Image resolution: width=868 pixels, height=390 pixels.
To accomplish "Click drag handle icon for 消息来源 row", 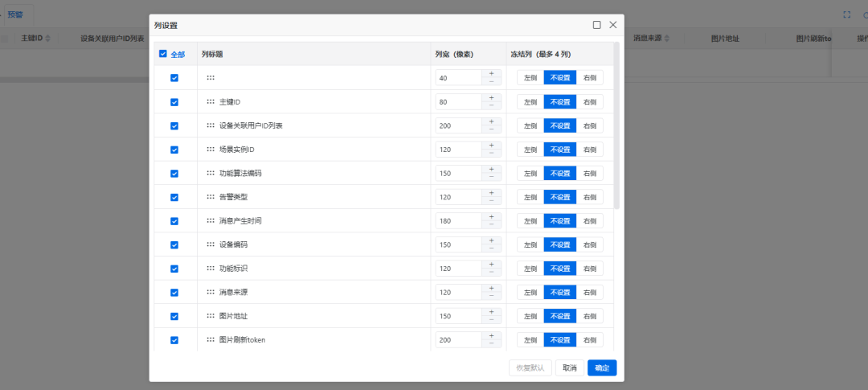I will point(211,293).
